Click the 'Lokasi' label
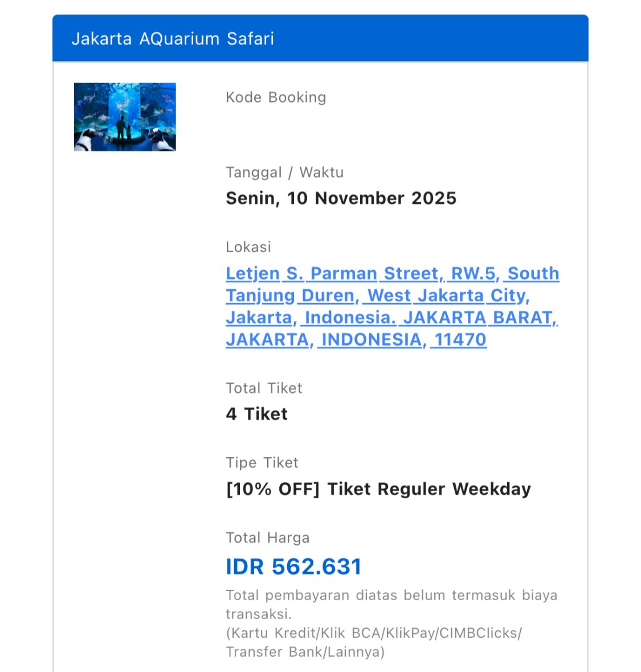Screen dimensions: 641x672 point(248,247)
